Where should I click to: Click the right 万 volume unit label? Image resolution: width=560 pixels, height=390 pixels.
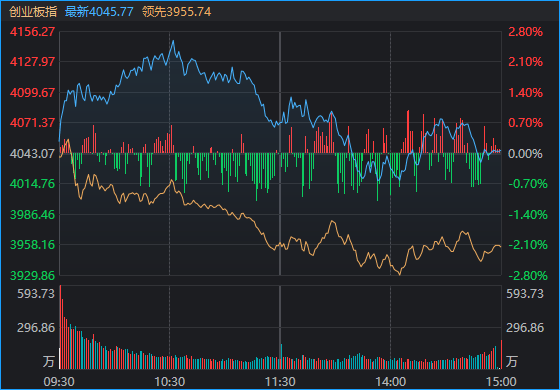[512, 361]
